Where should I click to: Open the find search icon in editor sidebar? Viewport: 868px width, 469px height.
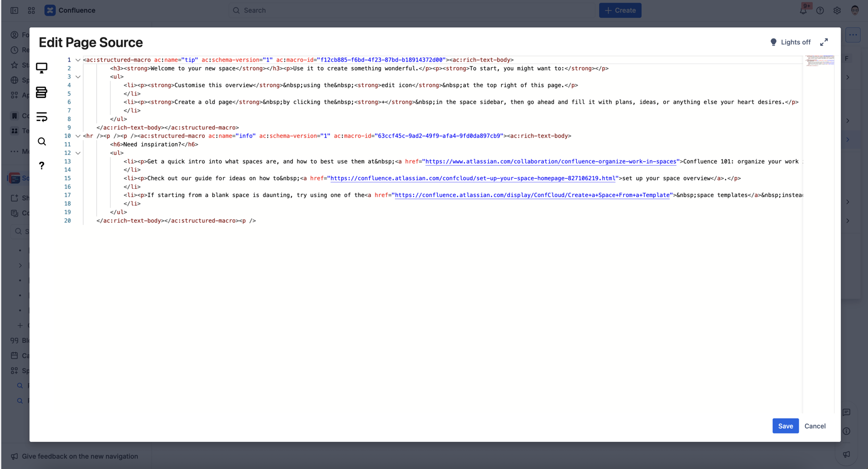42,141
